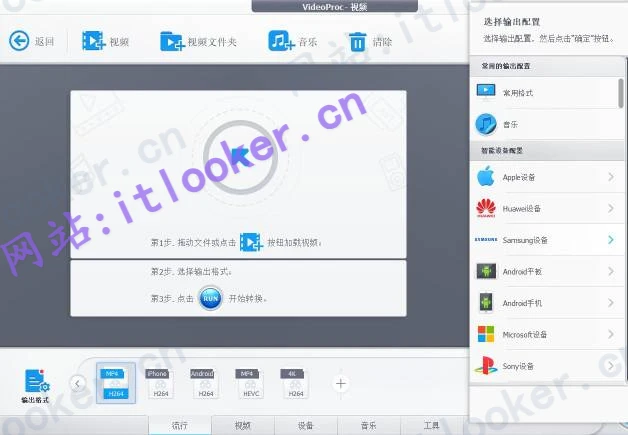Screen dimensions: 628x435
Task: Select the iPhone H264 format profile
Action: 159,384
